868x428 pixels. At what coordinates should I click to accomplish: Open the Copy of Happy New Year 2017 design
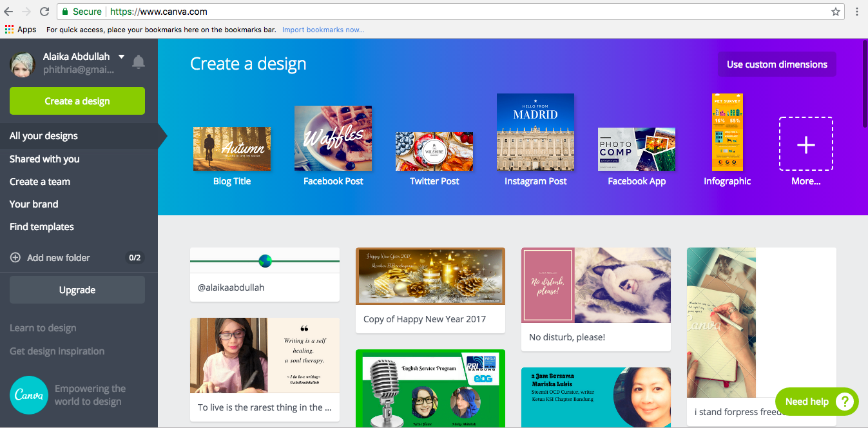point(430,290)
